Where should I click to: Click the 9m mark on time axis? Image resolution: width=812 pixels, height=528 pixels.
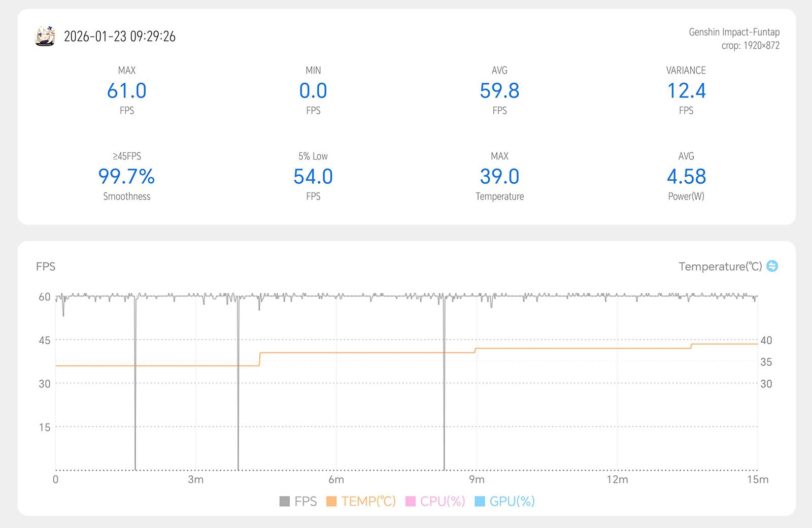click(x=477, y=479)
